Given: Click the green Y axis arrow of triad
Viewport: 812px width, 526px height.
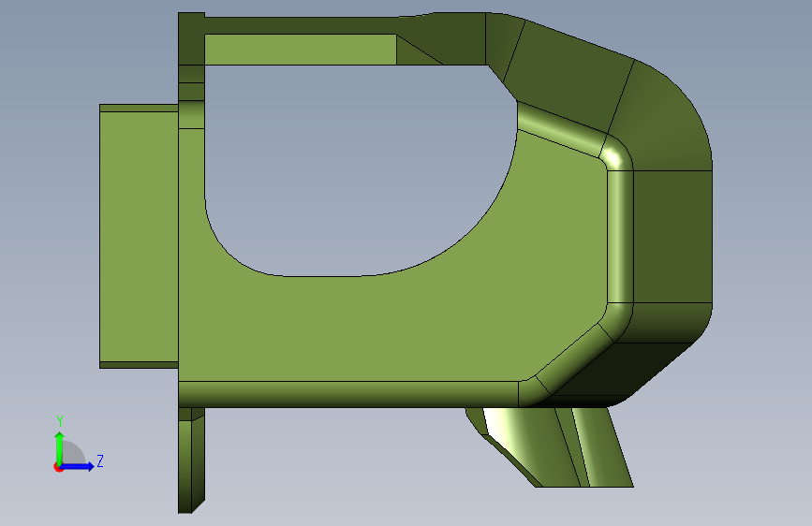Looking at the screenshot, I should (x=60, y=447).
